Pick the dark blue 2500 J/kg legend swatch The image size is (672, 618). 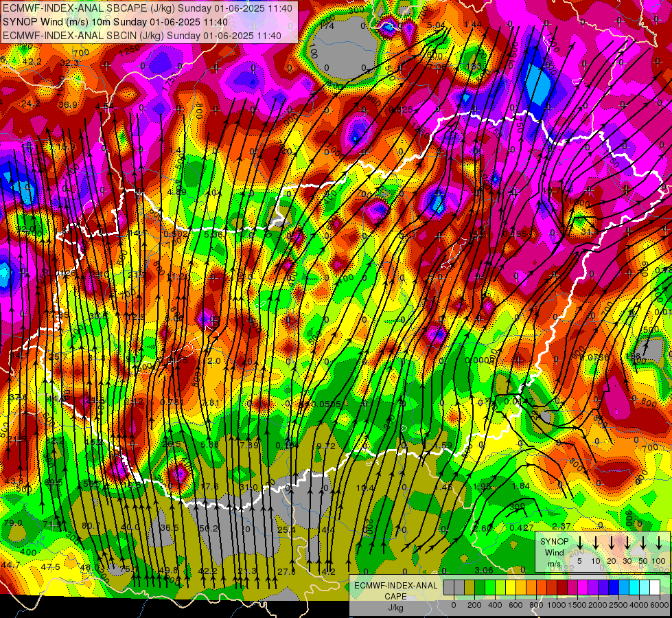(x=613, y=587)
